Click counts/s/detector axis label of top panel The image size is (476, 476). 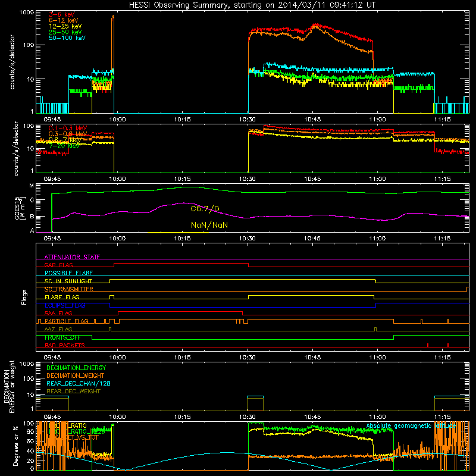pos(12,62)
